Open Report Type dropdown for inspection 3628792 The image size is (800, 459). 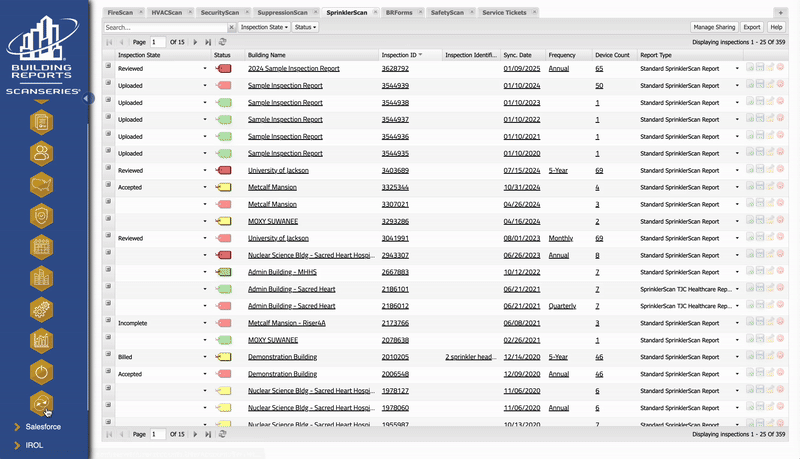[x=737, y=69]
